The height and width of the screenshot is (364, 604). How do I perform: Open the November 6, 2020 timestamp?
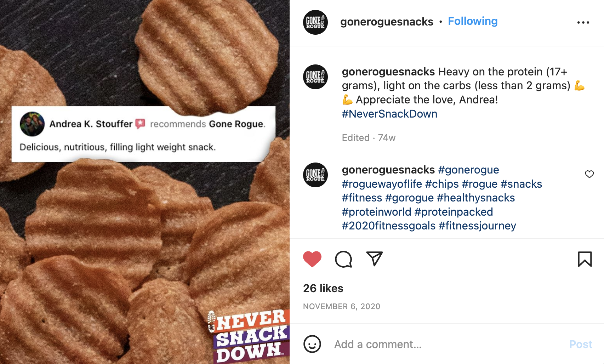(341, 306)
